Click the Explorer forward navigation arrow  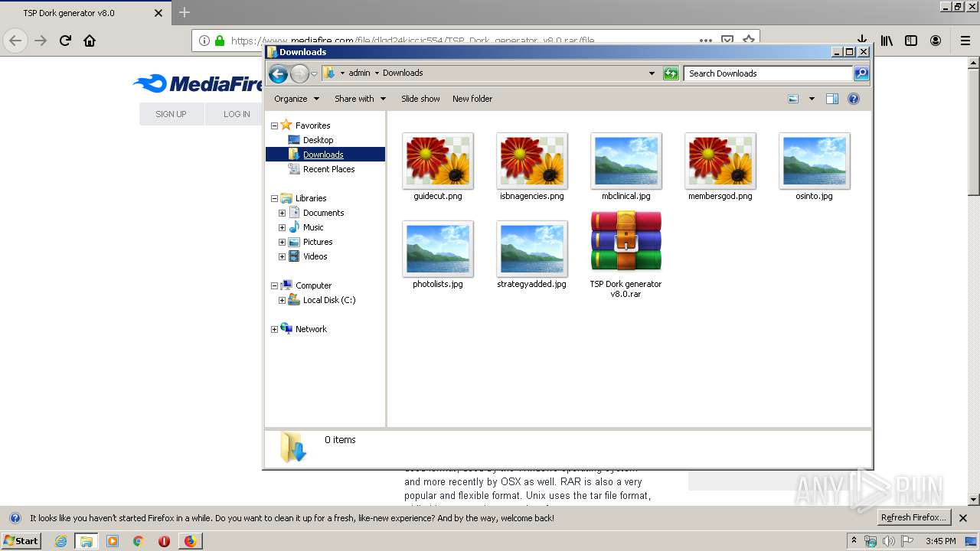pyautogui.click(x=299, y=73)
